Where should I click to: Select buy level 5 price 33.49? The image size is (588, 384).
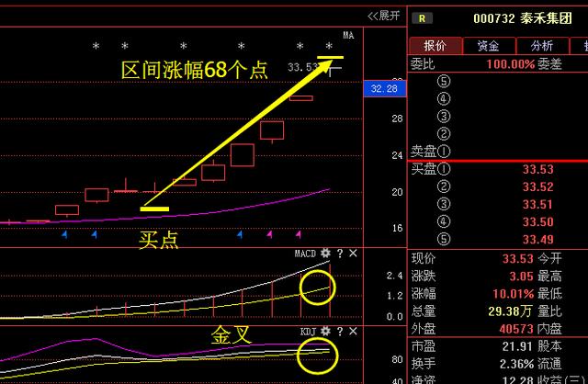point(538,239)
